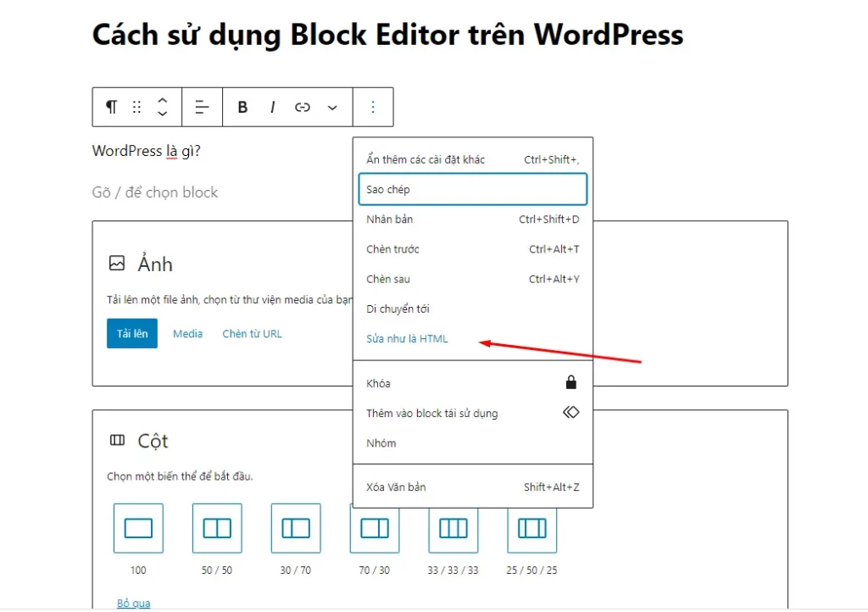Choose the 100 single column layout
Image resolution: width=868 pixels, height=612 pixels.
click(138, 528)
